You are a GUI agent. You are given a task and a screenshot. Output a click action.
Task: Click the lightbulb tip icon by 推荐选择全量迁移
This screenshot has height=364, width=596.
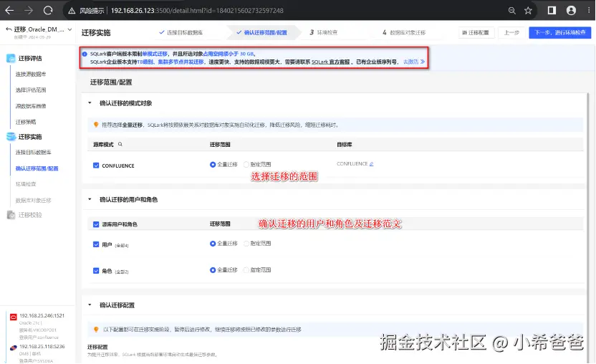pyautogui.click(x=96, y=125)
